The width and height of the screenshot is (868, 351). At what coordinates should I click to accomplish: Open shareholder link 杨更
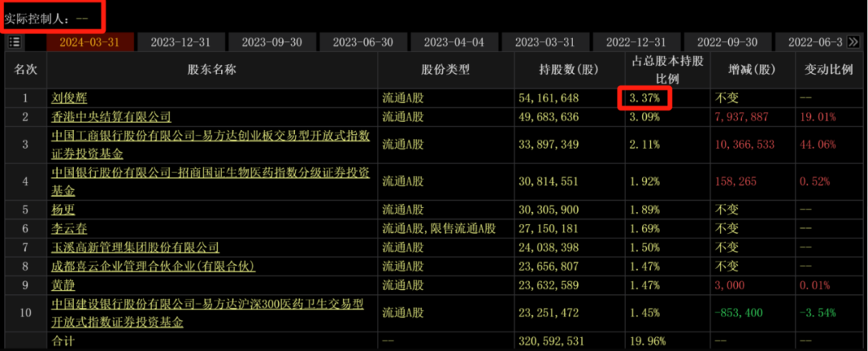coord(63,210)
